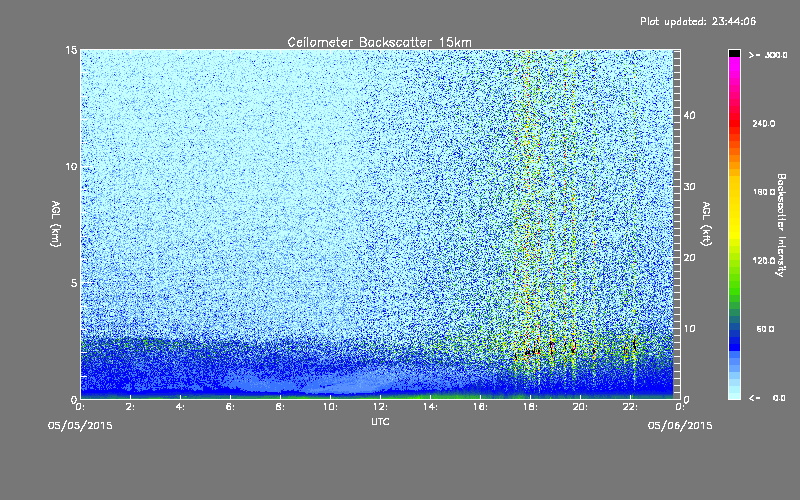Click the 30 kft right-axis tick label
This screenshot has height=500, width=800.
pos(689,186)
